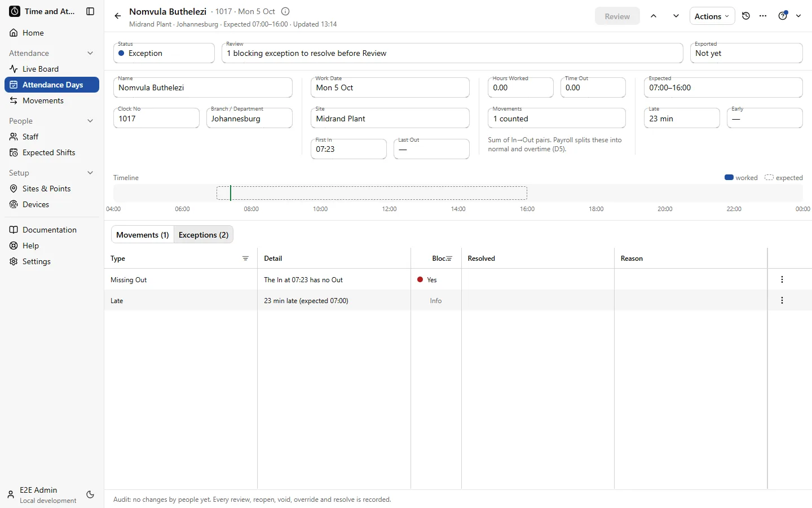Toggle the sidebar panel icon
This screenshot has width=812, height=508.
pyautogui.click(x=90, y=11)
